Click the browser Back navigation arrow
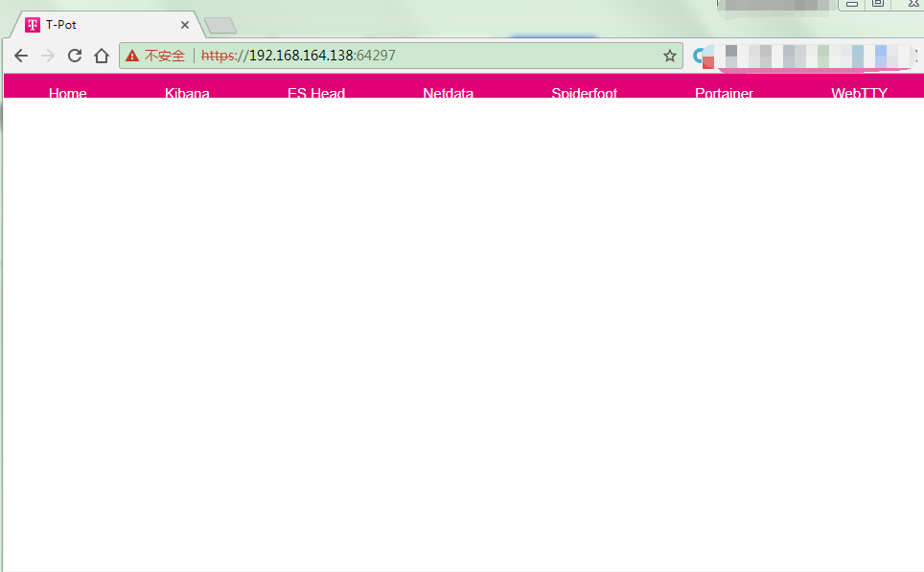Image resolution: width=924 pixels, height=572 pixels. pos(21,56)
